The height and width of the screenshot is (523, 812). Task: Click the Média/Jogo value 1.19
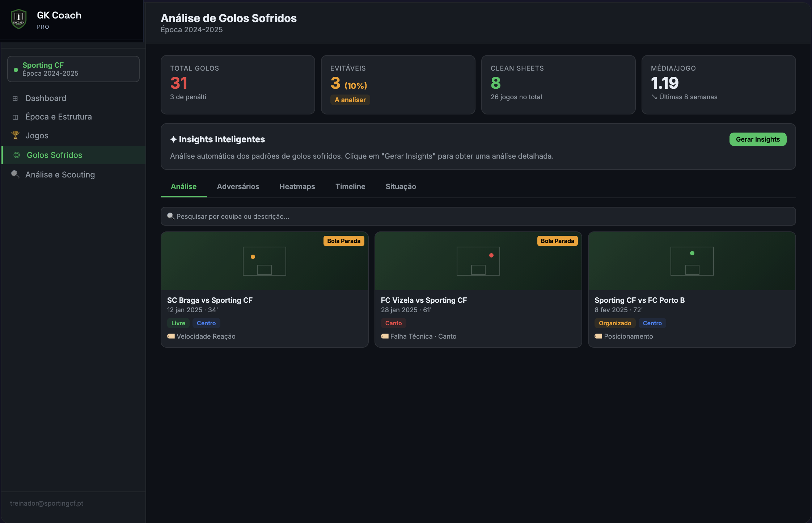coord(665,83)
